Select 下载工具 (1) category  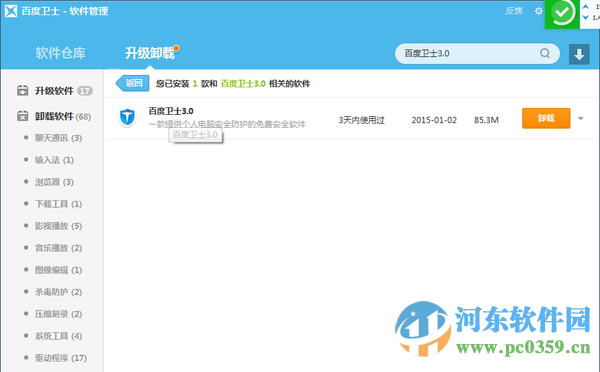(58, 204)
